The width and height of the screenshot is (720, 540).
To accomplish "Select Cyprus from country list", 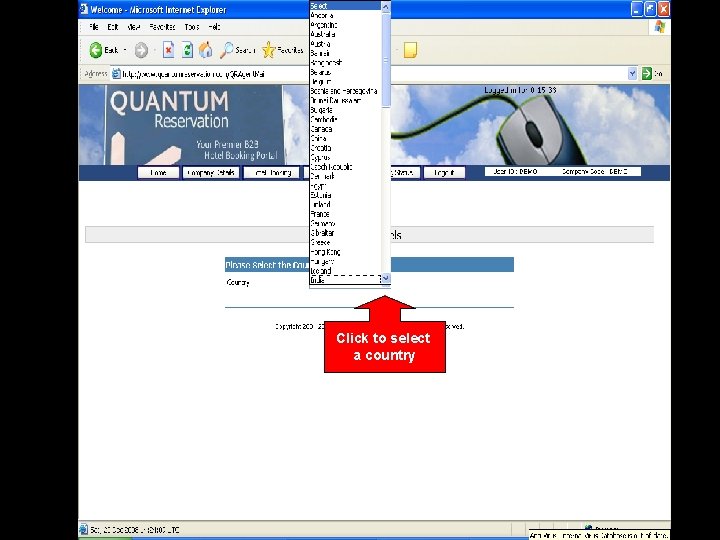I will click(x=346, y=157).
